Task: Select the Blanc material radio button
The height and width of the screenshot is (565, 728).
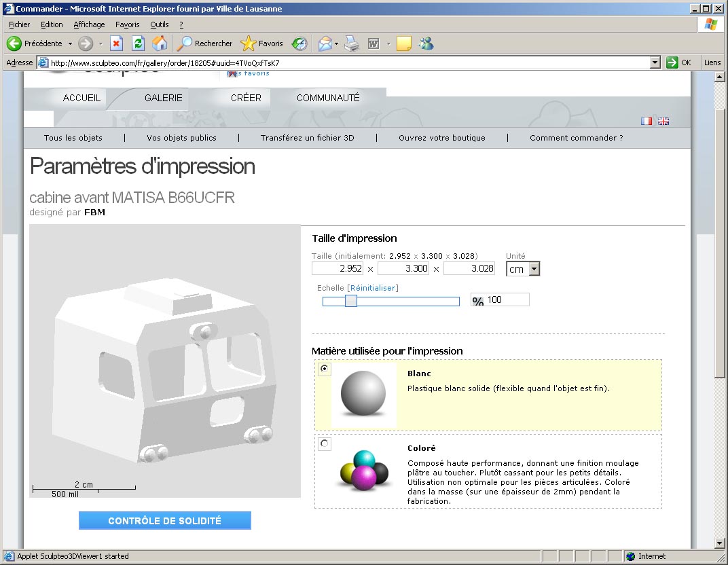Action: pyautogui.click(x=325, y=369)
